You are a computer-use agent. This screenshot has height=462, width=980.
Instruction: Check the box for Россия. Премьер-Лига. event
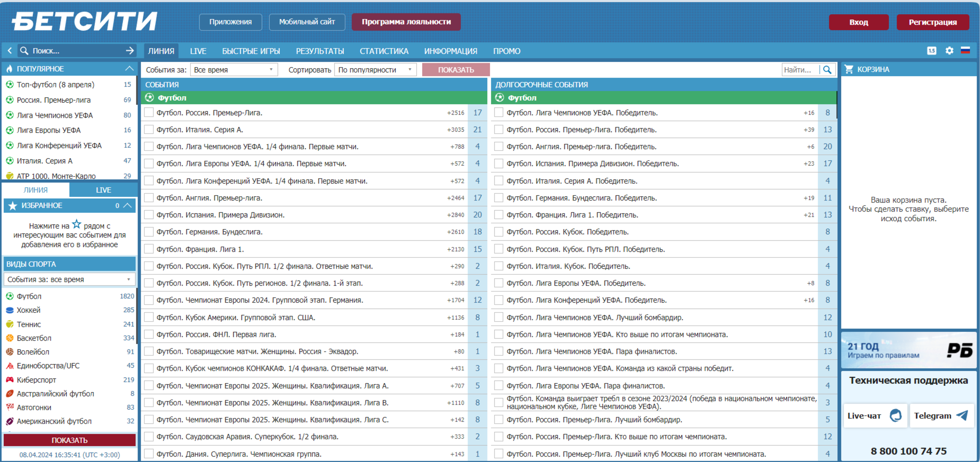[148, 112]
